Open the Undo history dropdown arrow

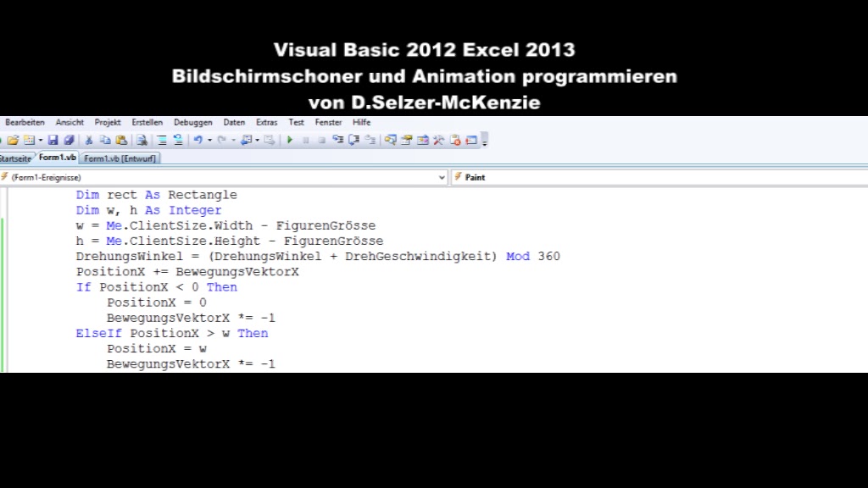pos(209,141)
